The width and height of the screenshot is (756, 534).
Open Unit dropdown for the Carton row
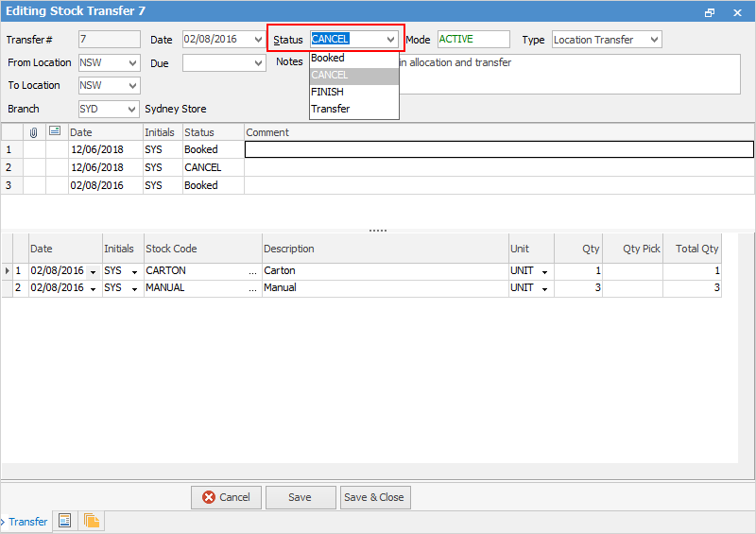point(544,271)
